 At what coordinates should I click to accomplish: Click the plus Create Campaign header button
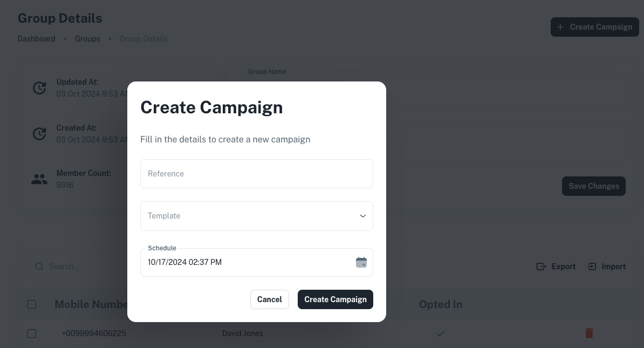[594, 27]
